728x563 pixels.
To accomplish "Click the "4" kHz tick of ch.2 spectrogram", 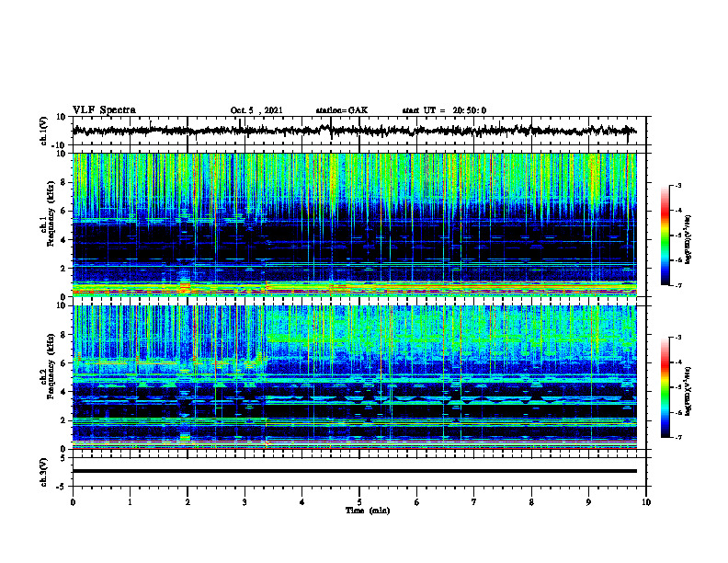I will [63, 392].
